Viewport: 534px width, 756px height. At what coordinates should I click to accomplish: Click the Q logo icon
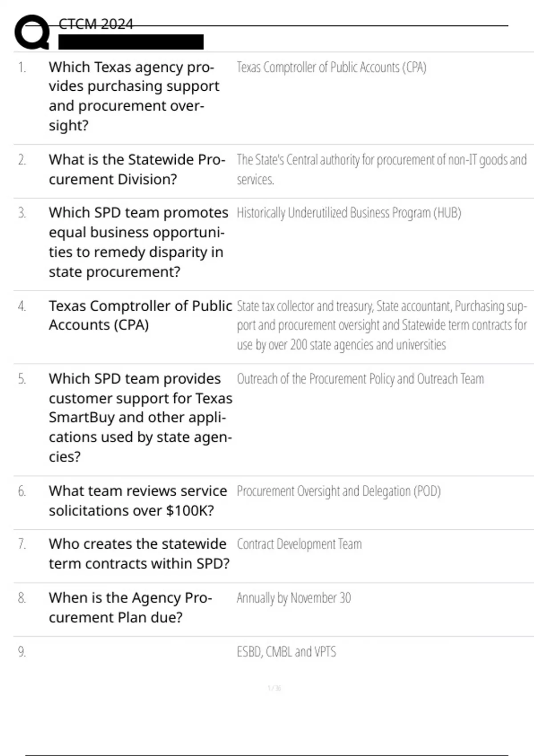pos(32,32)
